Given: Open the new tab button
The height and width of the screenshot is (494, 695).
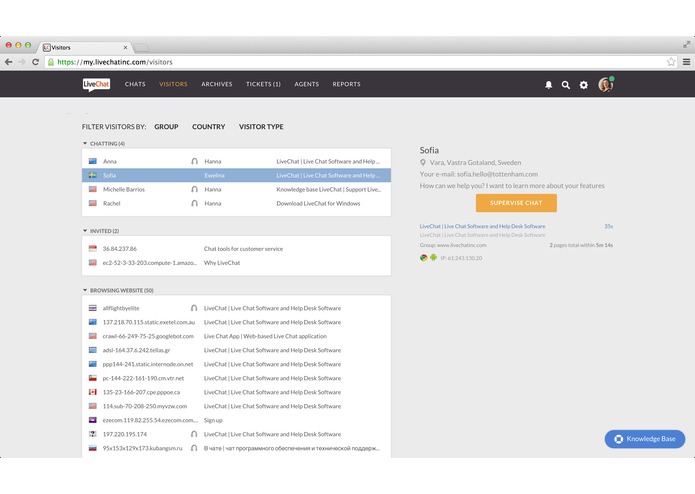Looking at the screenshot, I should click(141, 47).
